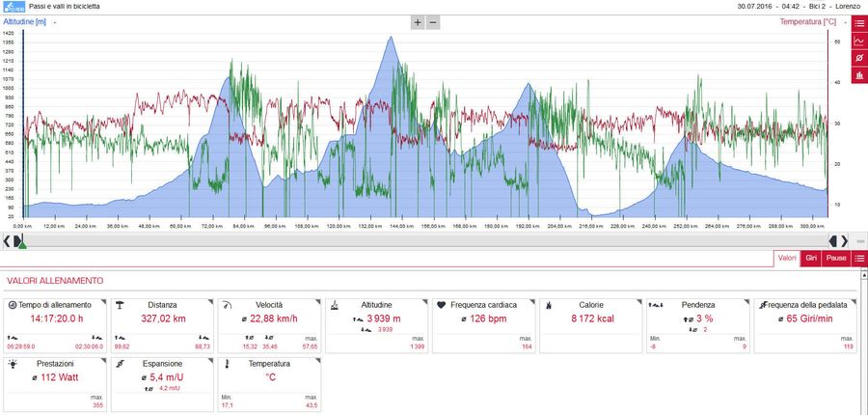Screen dimensions: 868x415
Task: Select the line chart icon in sidebar
Action: pyautogui.click(x=859, y=41)
